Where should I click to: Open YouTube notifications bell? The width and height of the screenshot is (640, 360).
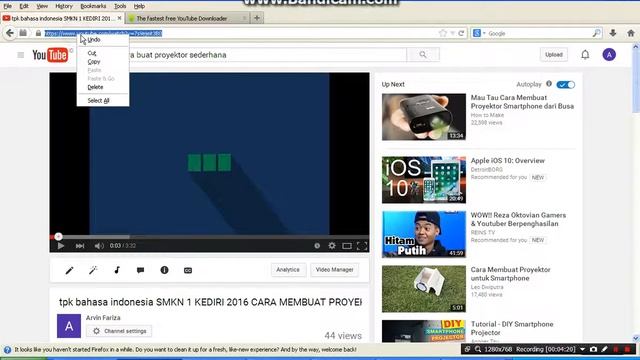click(585, 55)
